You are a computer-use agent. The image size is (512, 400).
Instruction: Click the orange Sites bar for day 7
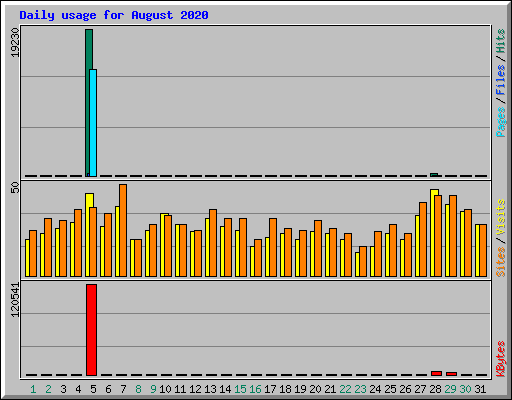pos(123,230)
